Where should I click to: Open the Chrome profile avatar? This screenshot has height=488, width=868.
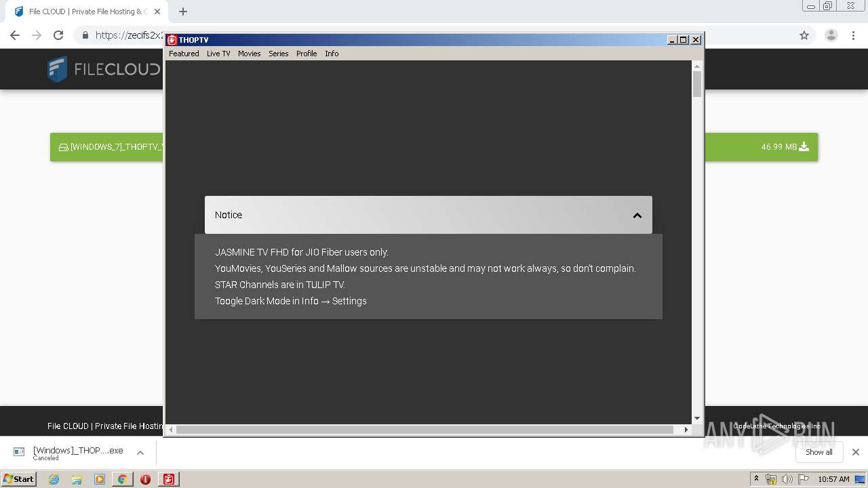(831, 35)
